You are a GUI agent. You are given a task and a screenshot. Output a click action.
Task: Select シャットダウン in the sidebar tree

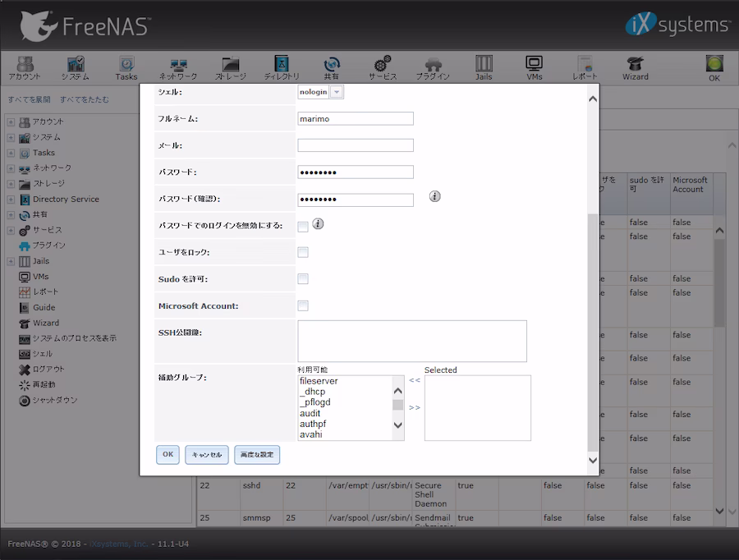[55, 400]
